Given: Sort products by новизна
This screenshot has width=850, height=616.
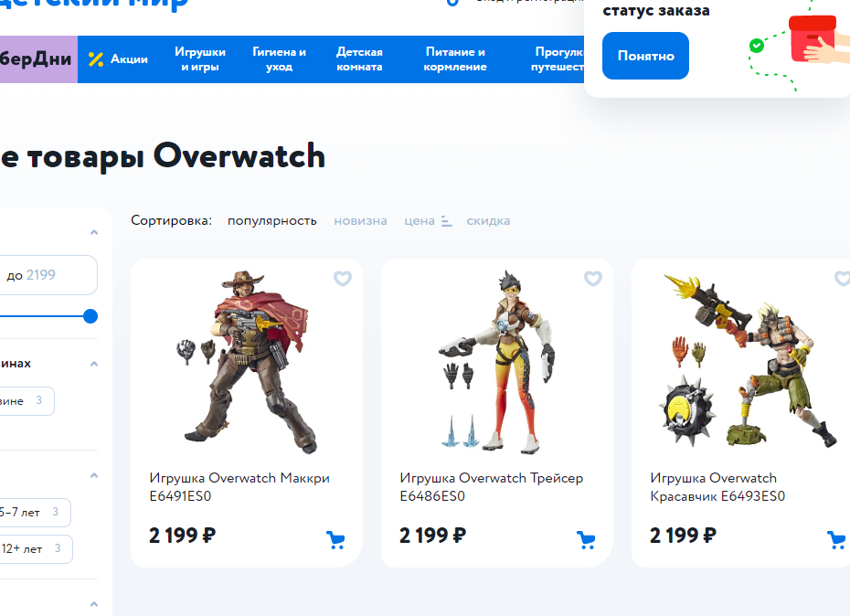Looking at the screenshot, I should (x=360, y=220).
